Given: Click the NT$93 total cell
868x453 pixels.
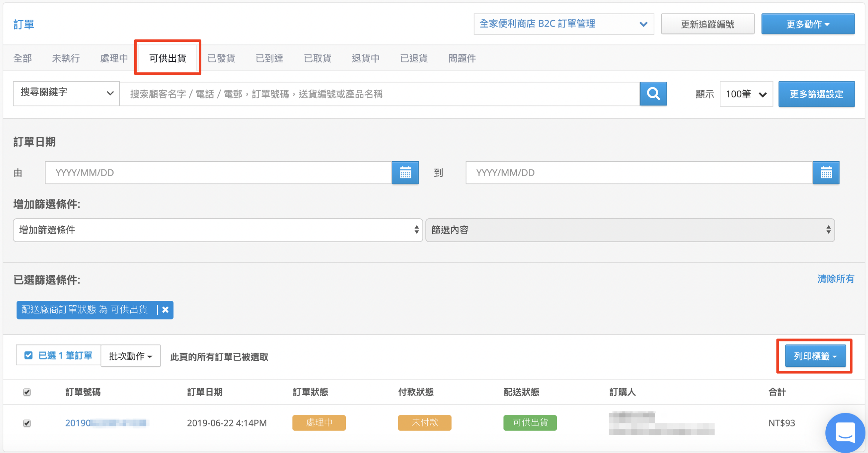Looking at the screenshot, I should pyautogui.click(x=781, y=423).
